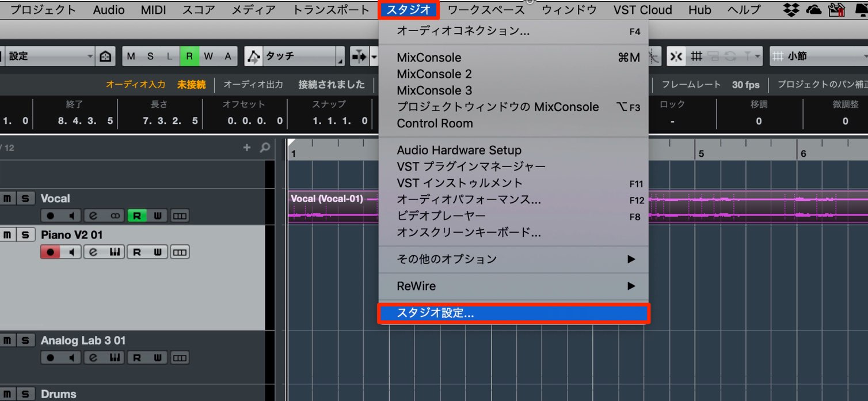Open Analog Lab 3 01 instrument keyboard icon

tap(116, 358)
